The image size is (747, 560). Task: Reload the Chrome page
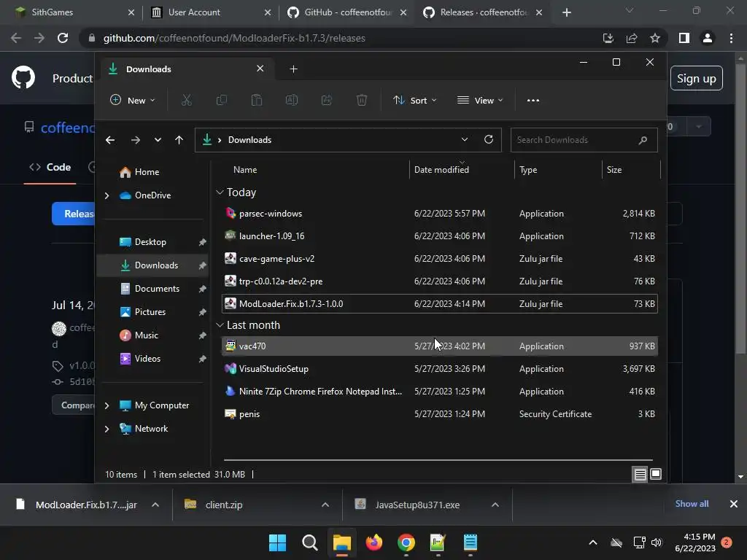[x=63, y=38]
